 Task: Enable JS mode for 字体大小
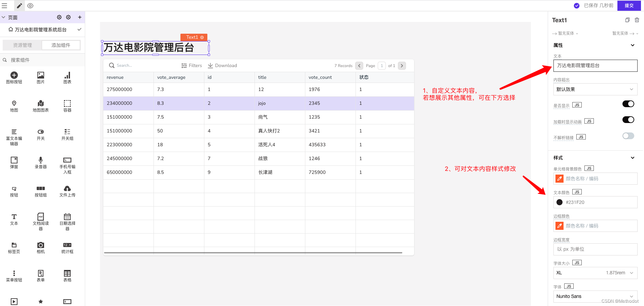(x=577, y=263)
